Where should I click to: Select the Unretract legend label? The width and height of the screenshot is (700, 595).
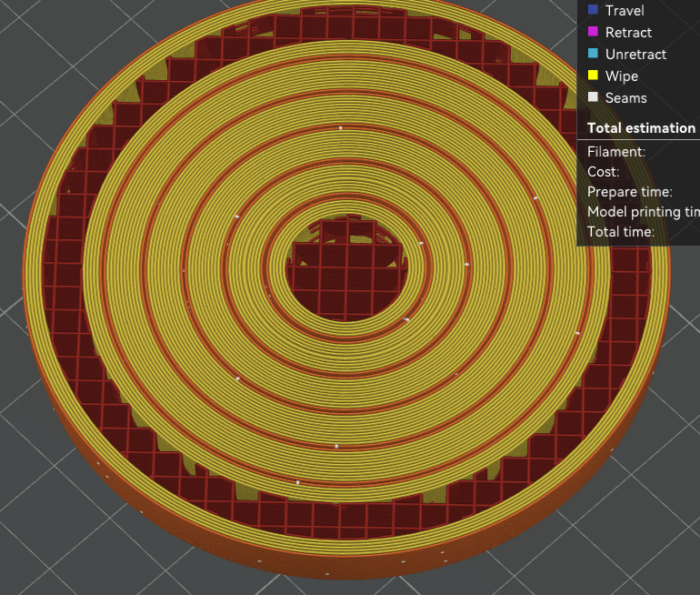(635, 54)
